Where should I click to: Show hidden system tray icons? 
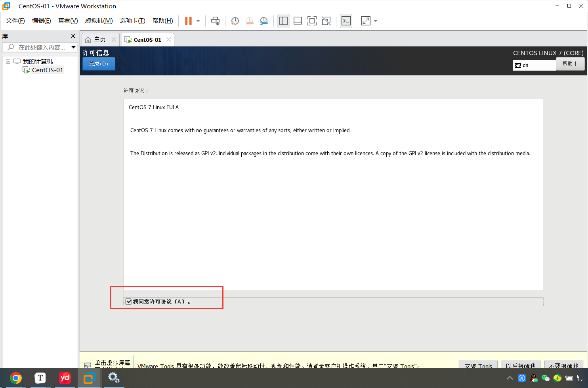pyautogui.click(x=510, y=378)
